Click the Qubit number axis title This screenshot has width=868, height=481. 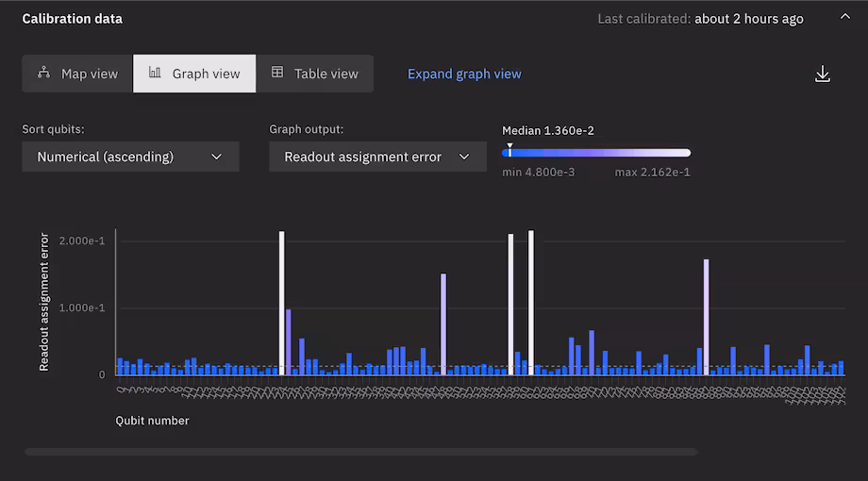click(x=152, y=421)
